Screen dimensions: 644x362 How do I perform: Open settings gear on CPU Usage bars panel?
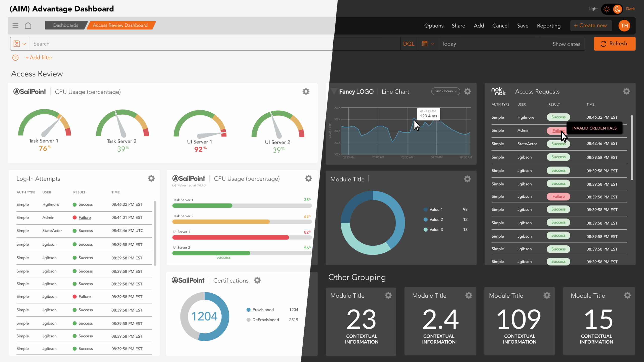pos(309,178)
